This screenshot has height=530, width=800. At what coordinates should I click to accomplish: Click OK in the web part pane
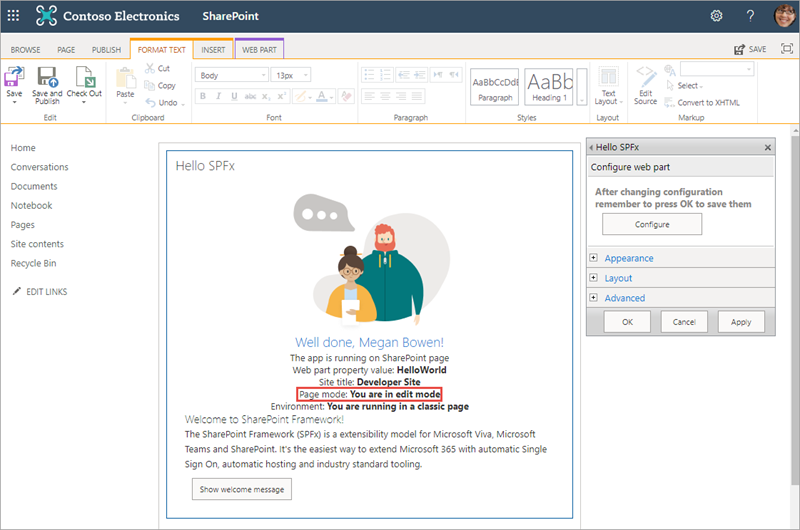[x=627, y=322]
